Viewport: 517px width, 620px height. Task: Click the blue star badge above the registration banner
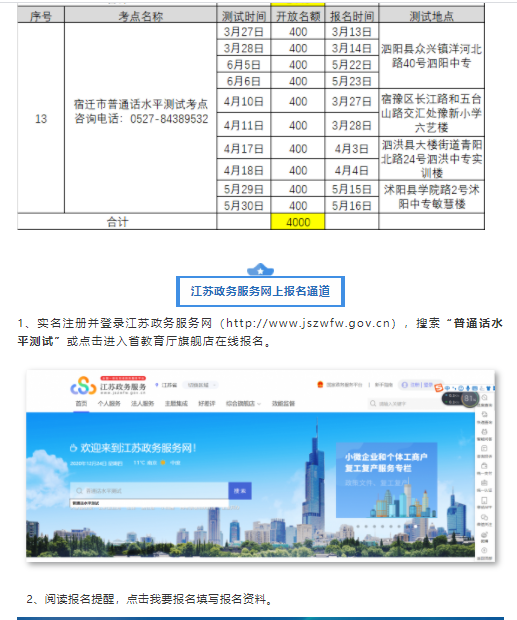pos(260,270)
